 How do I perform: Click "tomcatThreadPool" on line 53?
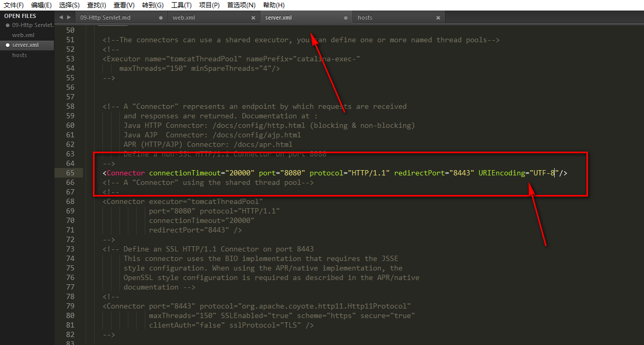tap(204, 59)
